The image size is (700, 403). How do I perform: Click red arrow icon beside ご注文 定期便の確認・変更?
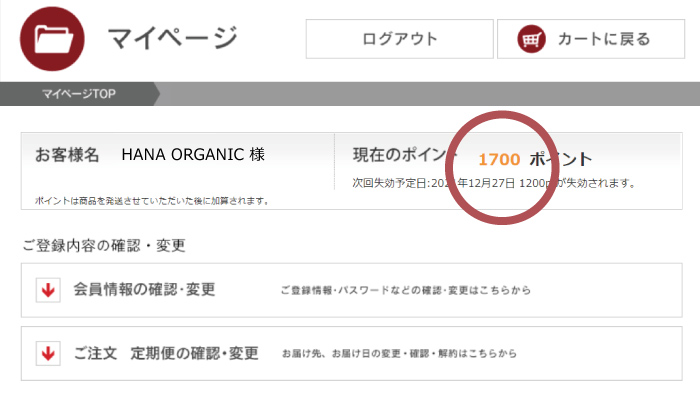pos(46,354)
